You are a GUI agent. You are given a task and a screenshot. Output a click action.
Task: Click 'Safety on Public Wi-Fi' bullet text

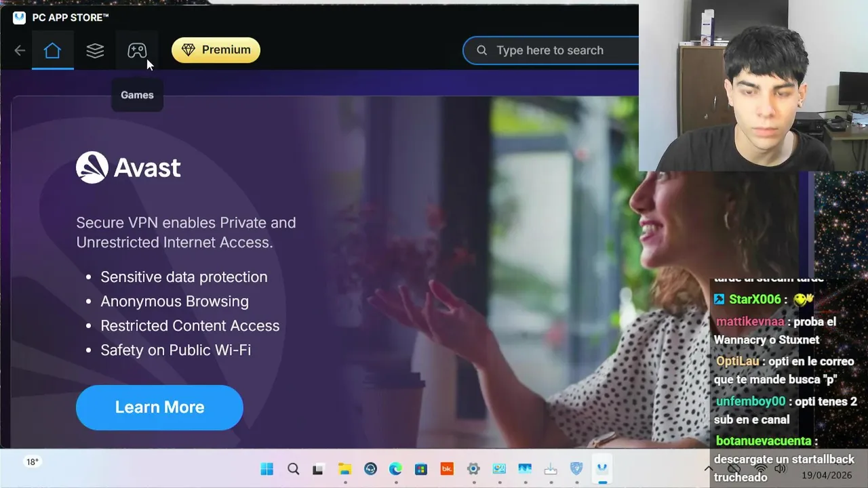click(176, 350)
